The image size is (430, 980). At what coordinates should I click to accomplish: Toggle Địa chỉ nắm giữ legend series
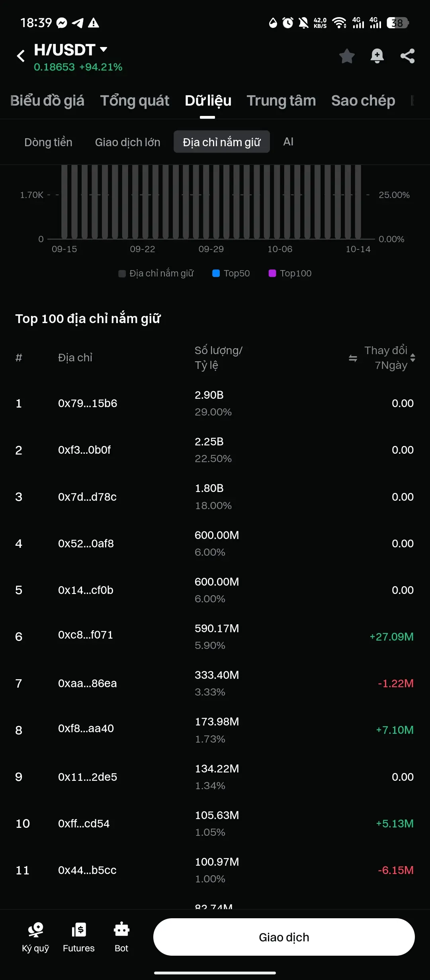tap(156, 273)
